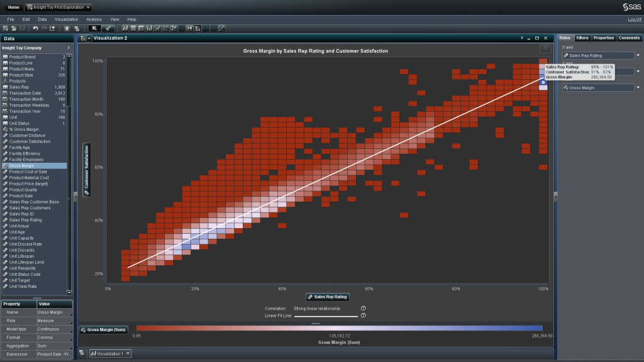This screenshot has width=644, height=362.
Task: Open the Insight Toy Company data source menu
Action: pyautogui.click(x=69, y=48)
